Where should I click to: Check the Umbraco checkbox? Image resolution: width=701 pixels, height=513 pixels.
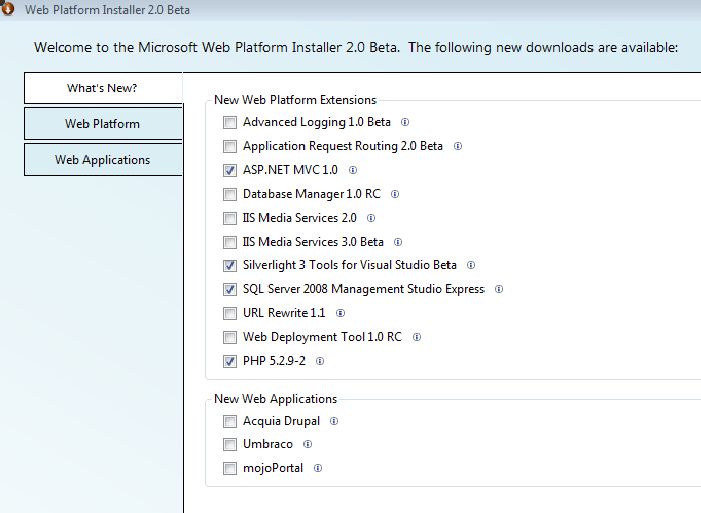230,444
